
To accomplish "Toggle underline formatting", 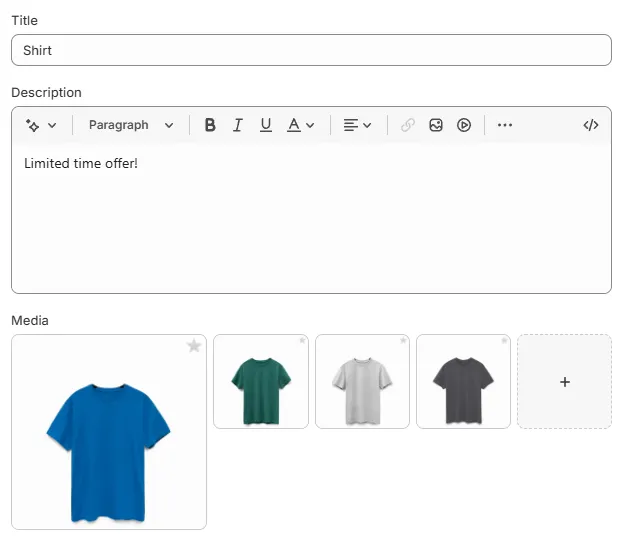I will point(266,125).
